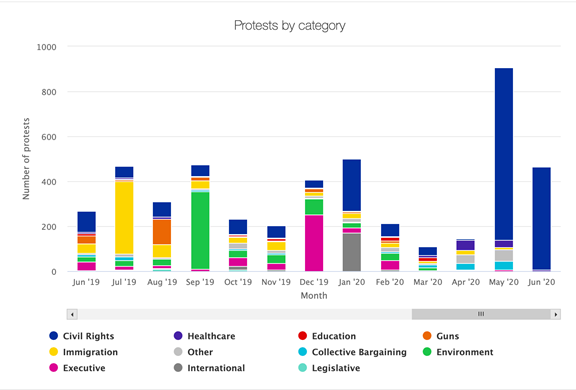576x390 pixels.
Task: Click the Guns orange legend marker
Action: coord(427,336)
